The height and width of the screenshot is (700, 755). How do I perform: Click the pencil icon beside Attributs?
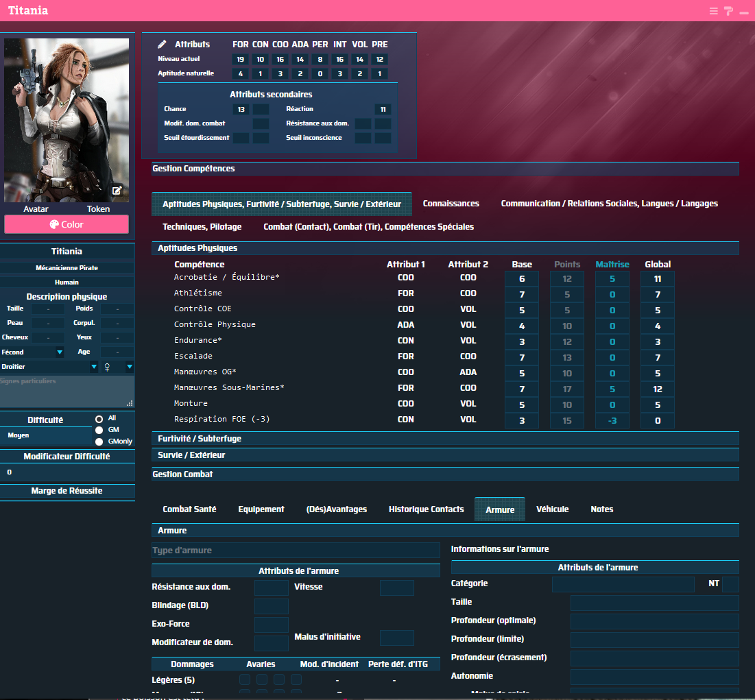(163, 44)
